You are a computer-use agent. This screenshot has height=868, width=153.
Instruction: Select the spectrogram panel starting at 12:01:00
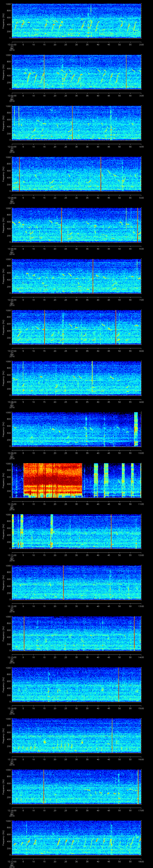77,21
